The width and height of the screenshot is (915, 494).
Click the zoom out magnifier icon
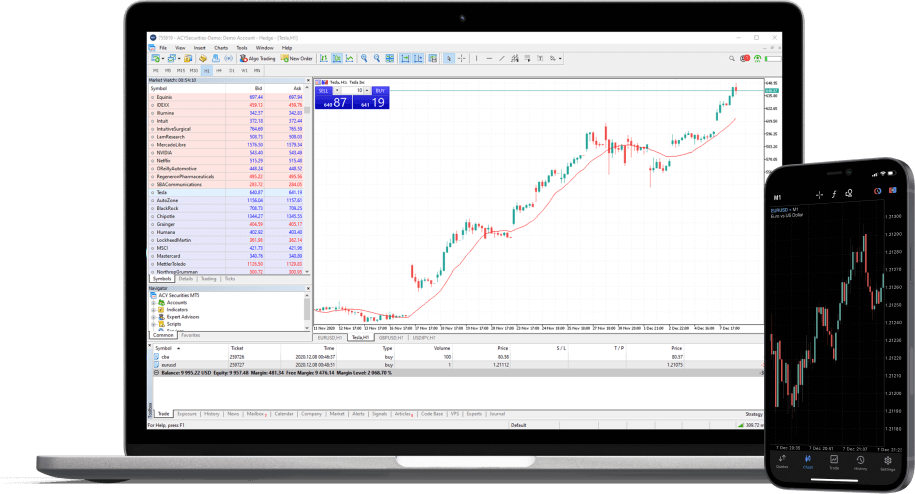[x=376, y=58]
